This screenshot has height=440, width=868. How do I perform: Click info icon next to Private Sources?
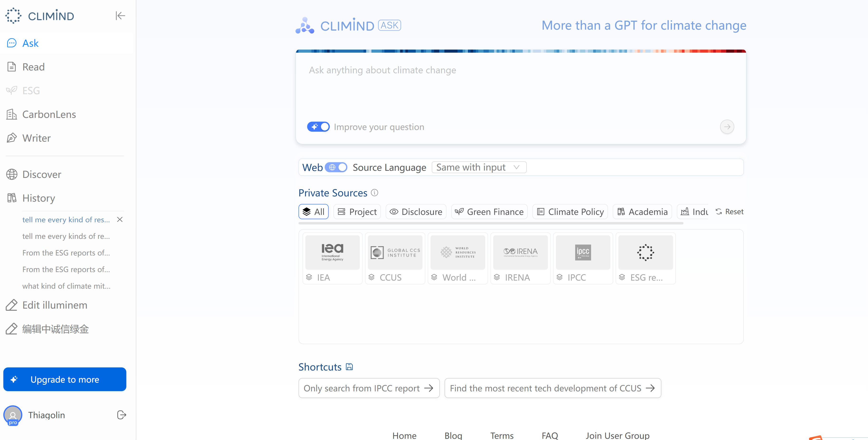click(x=374, y=193)
